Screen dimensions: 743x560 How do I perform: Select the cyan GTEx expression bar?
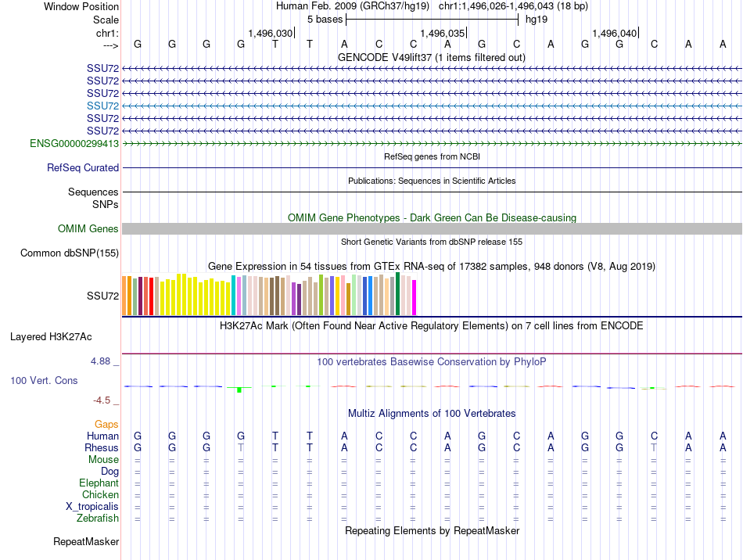point(235,296)
